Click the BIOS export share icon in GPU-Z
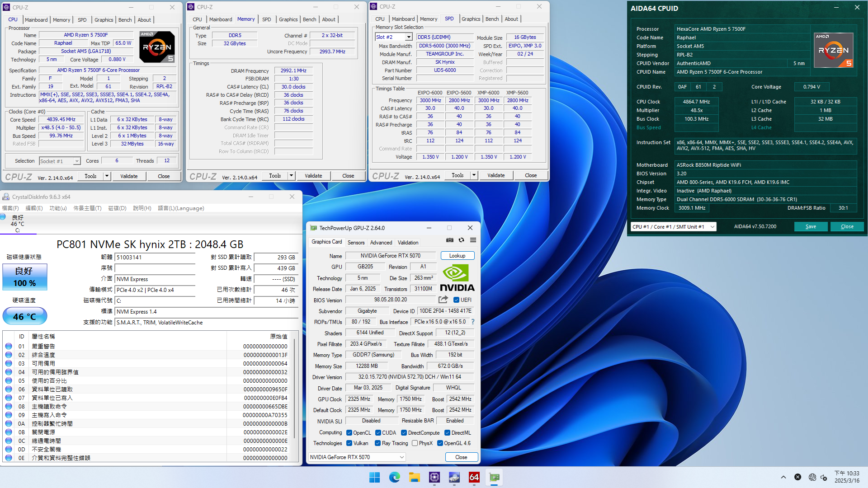 tap(443, 300)
